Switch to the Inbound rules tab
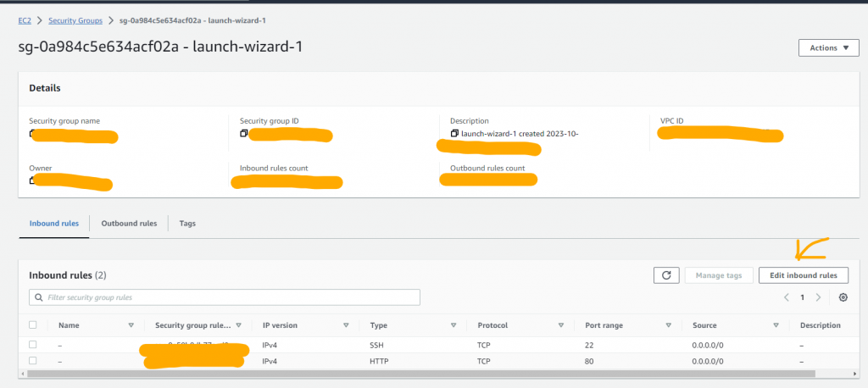Viewport: 868px width, 388px height. coord(53,224)
